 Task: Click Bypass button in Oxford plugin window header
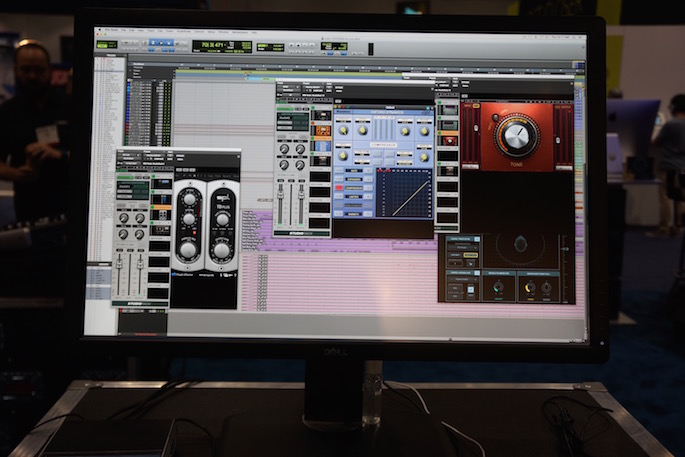pos(339,88)
